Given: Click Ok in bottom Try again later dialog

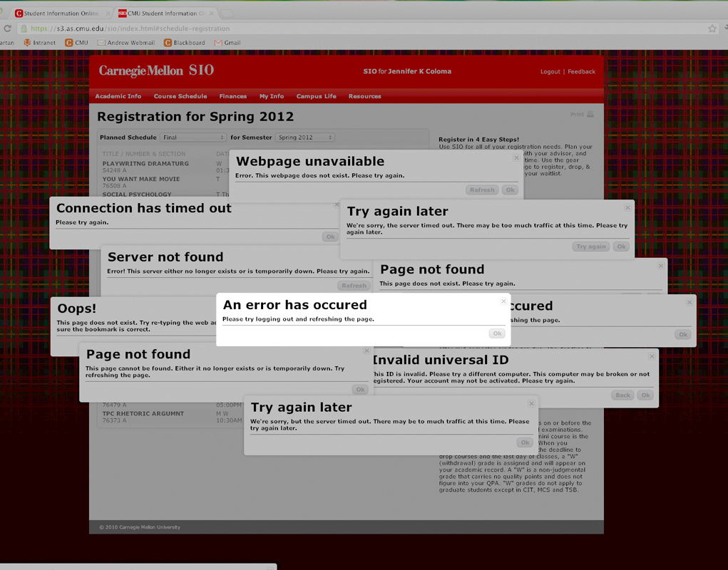Looking at the screenshot, I should (x=525, y=442).
